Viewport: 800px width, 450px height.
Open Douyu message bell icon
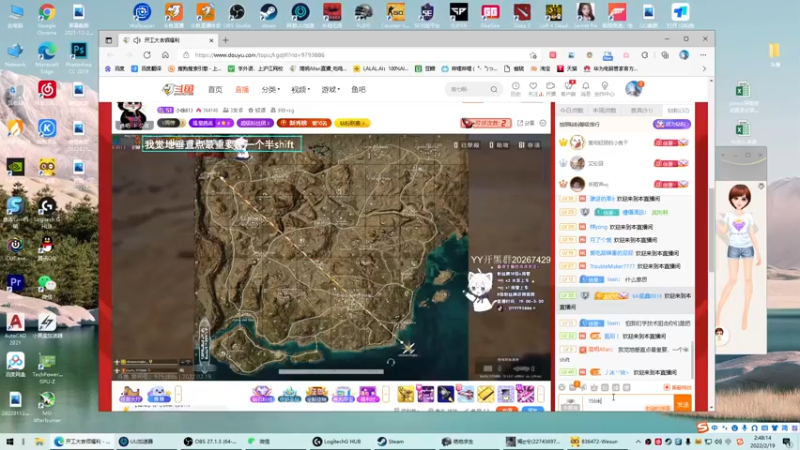(x=586, y=88)
